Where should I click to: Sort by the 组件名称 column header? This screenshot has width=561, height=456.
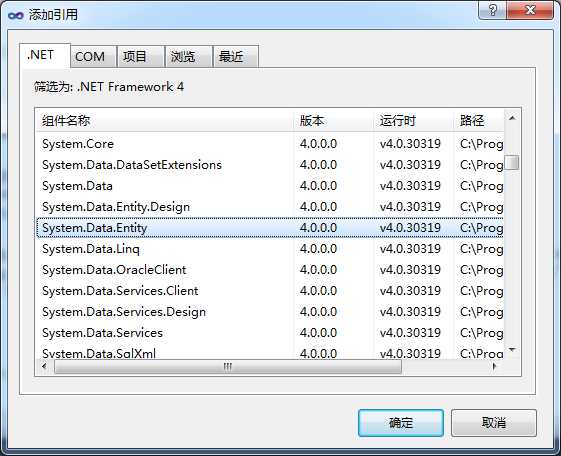165,121
